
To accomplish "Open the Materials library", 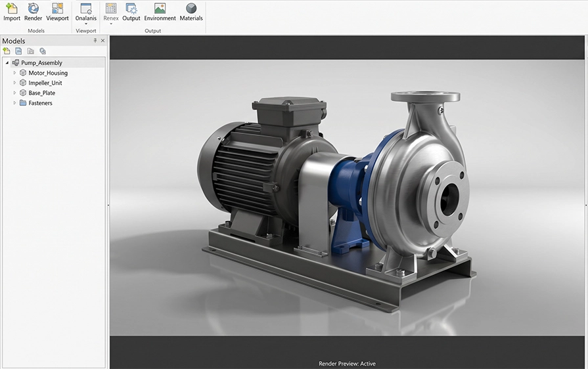I will (191, 12).
